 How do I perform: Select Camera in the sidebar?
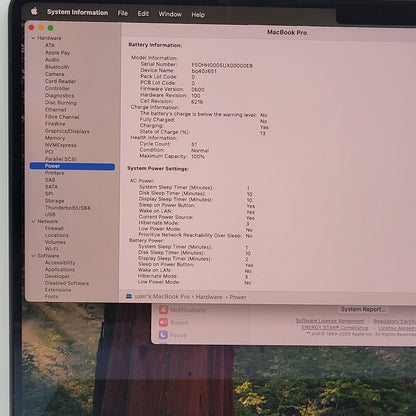(54, 74)
